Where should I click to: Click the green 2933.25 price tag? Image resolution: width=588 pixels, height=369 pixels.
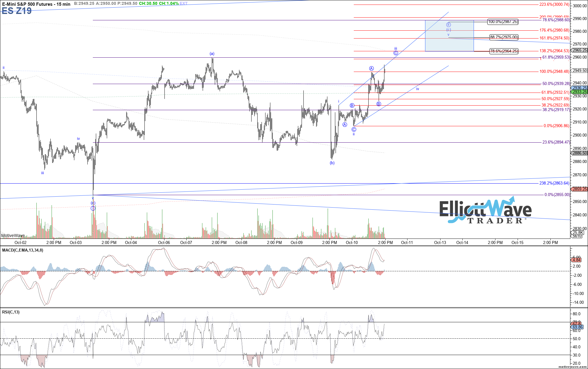[x=580, y=92]
